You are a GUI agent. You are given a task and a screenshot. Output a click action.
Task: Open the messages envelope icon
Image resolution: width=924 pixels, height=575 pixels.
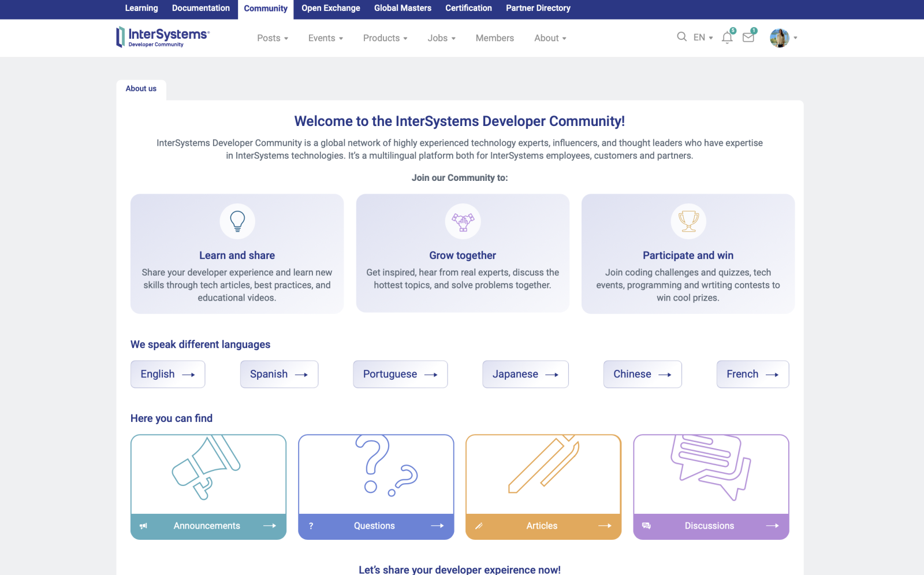point(748,38)
